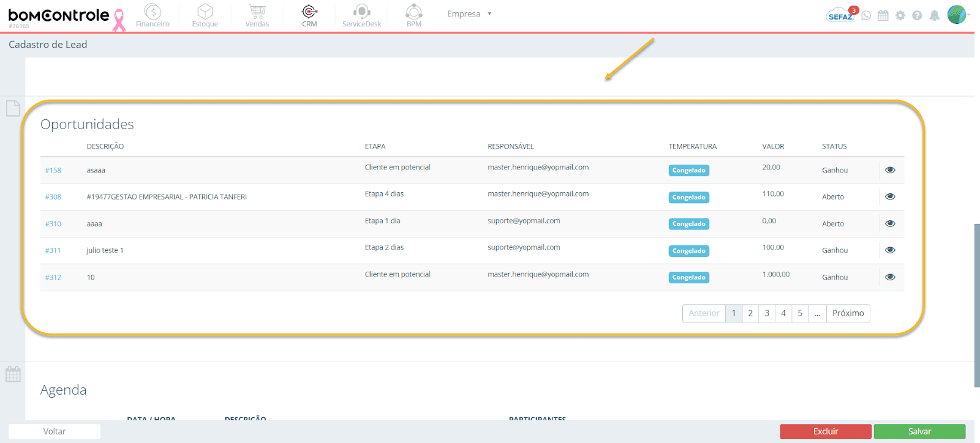This screenshot has height=443, width=980.
Task: Click the pagination ellipsis button
Action: click(x=817, y=313)
